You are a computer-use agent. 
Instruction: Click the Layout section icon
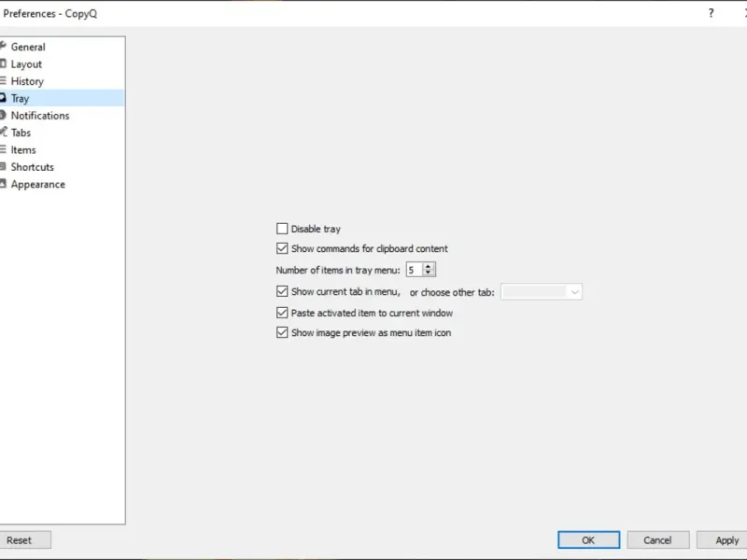click(x=3, y=63)
